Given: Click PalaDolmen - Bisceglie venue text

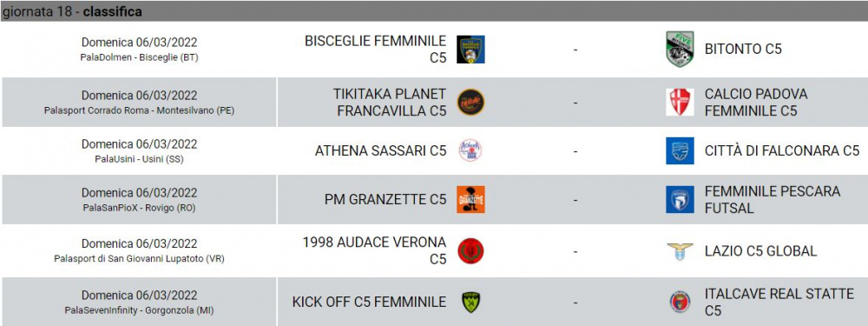Looking at the screenshot, I should point(139,57).
